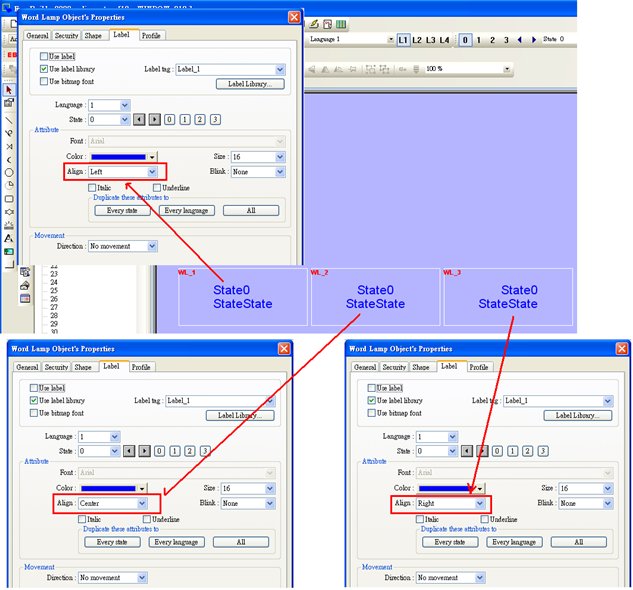633x590 pixels.
Task: Click the previous state arrow button in top dialog
Action: click(x=139, y=120)
